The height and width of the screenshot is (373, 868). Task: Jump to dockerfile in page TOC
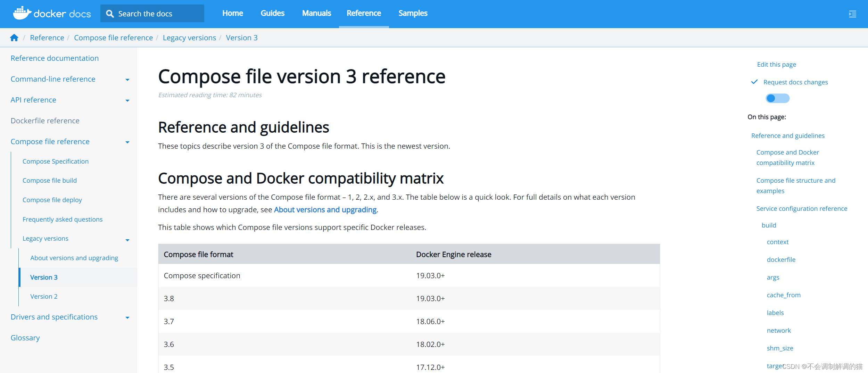coord(781,259)
